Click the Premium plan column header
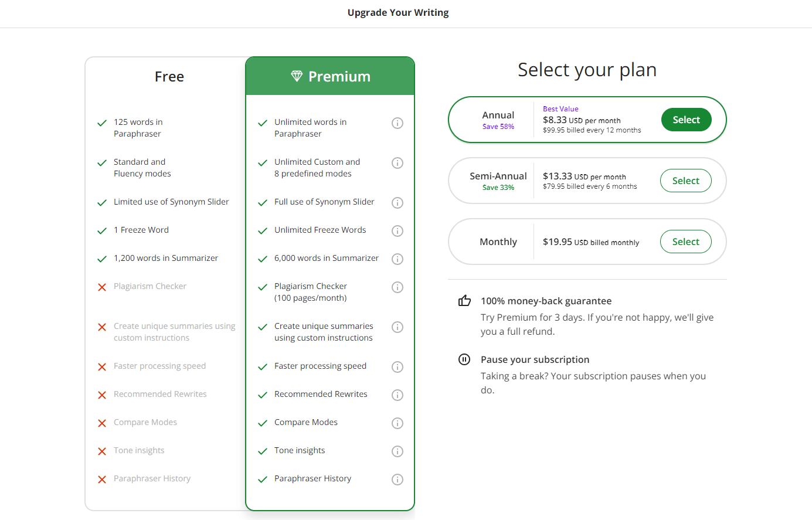 pyautogui.click(x=339, y=77)
